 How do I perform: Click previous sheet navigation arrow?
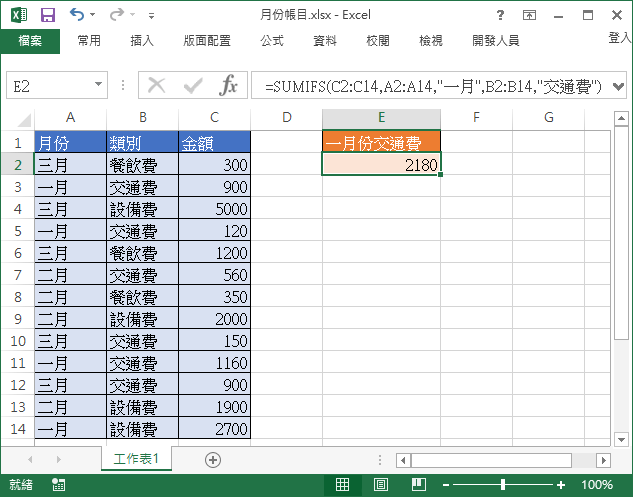[30, 459]
